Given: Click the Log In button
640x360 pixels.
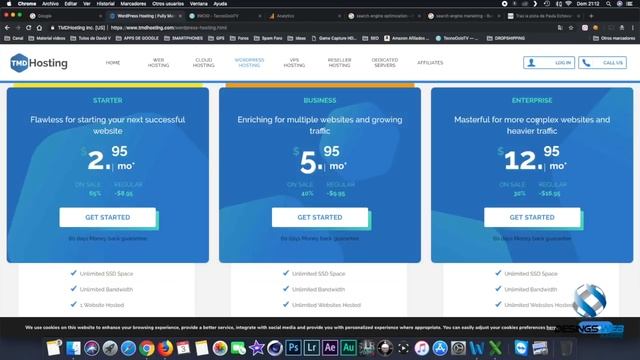Looking at the screenshot, I should [549, 62].
